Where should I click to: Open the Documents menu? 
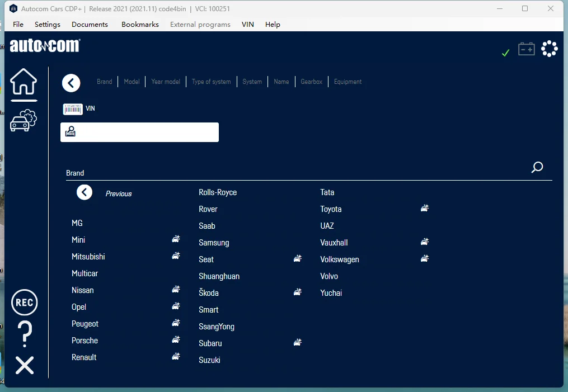pos(90,24)
